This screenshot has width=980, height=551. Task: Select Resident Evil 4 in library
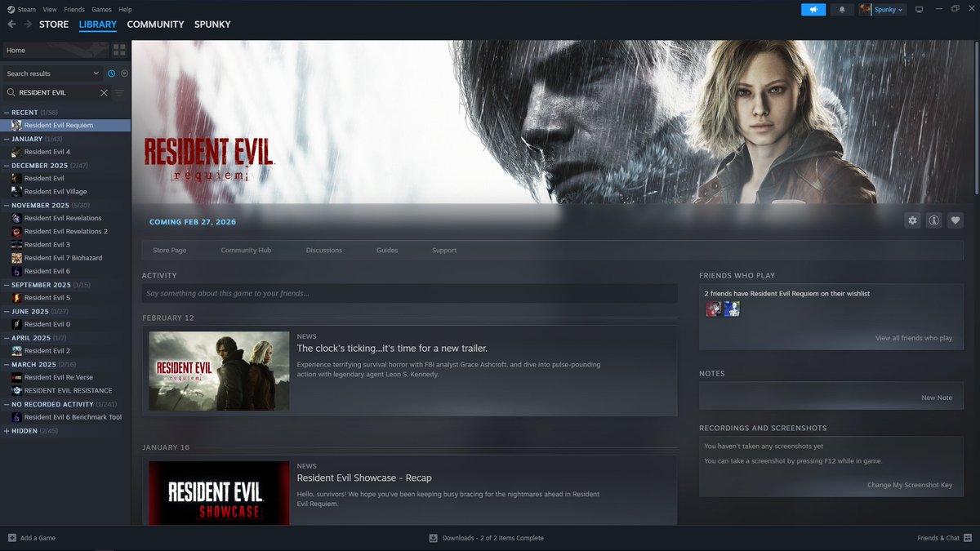65,152
